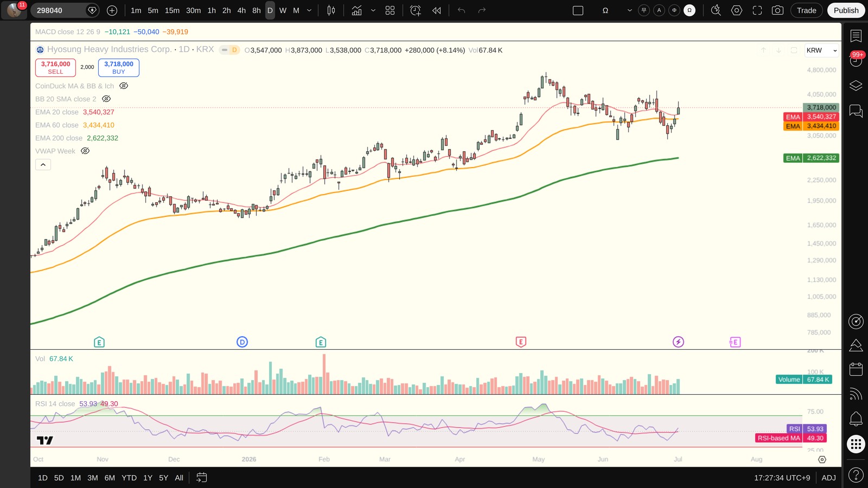
Task: Click the blue dividend D marker
Action: (242, 342)
